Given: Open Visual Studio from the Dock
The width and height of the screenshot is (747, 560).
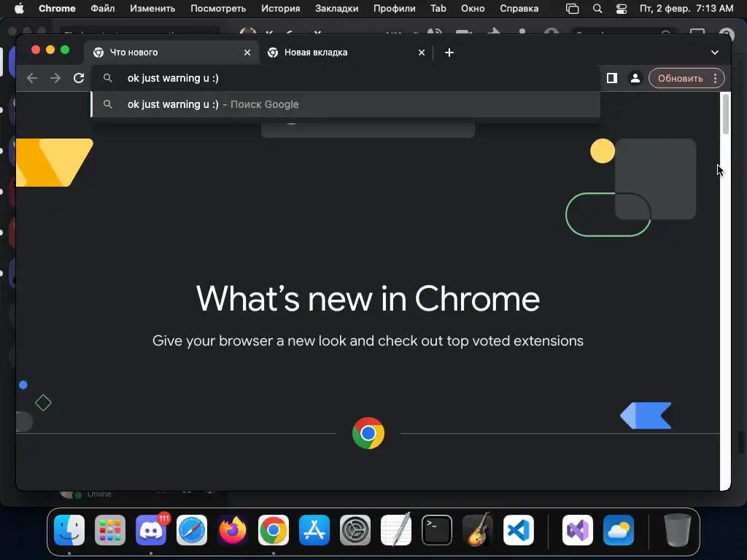Looking at the screenshot, I should pos(578,530).
